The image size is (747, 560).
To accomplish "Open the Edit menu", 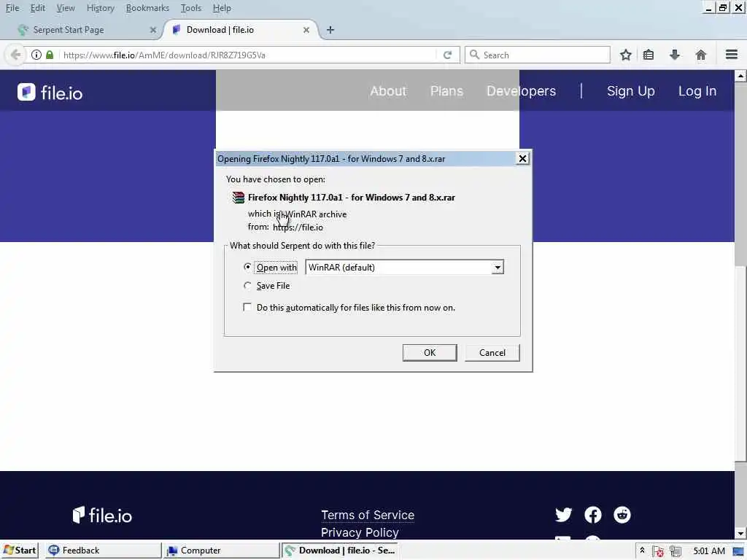I will (38, 8).
